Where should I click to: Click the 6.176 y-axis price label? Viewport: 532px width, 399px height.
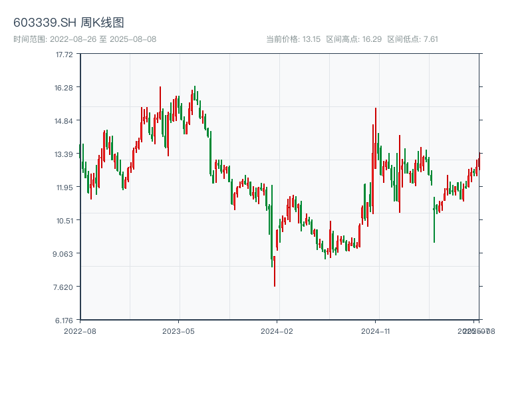[x=64, y=321]
